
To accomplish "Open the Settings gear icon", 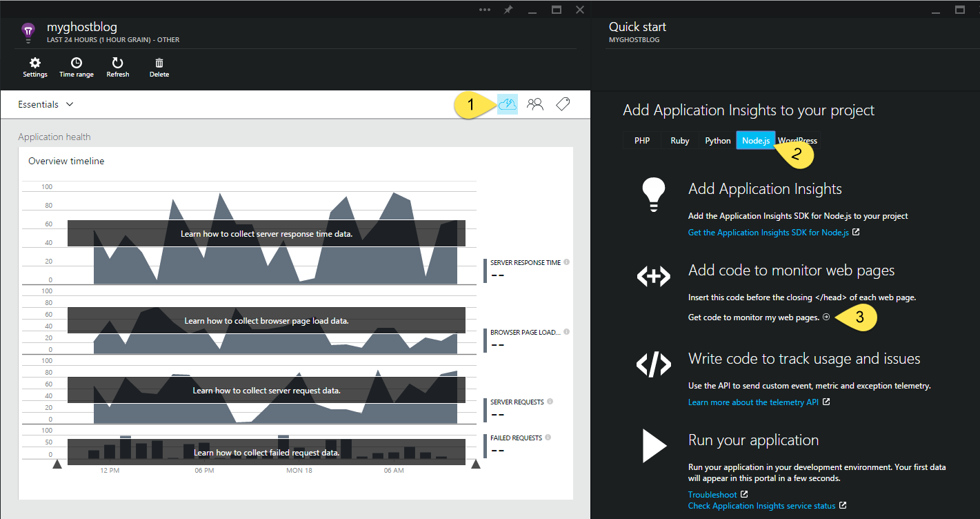I will [x=35, y=63].
